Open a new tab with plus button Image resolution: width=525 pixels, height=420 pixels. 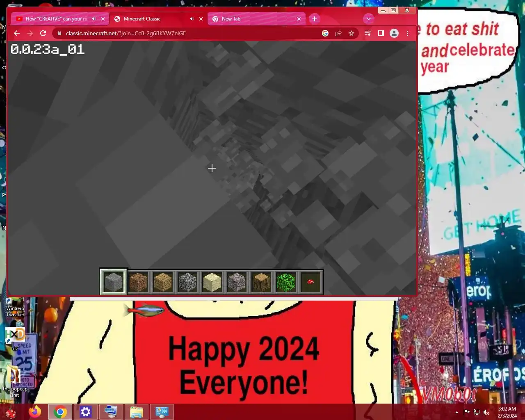click(x=315, y=19)
